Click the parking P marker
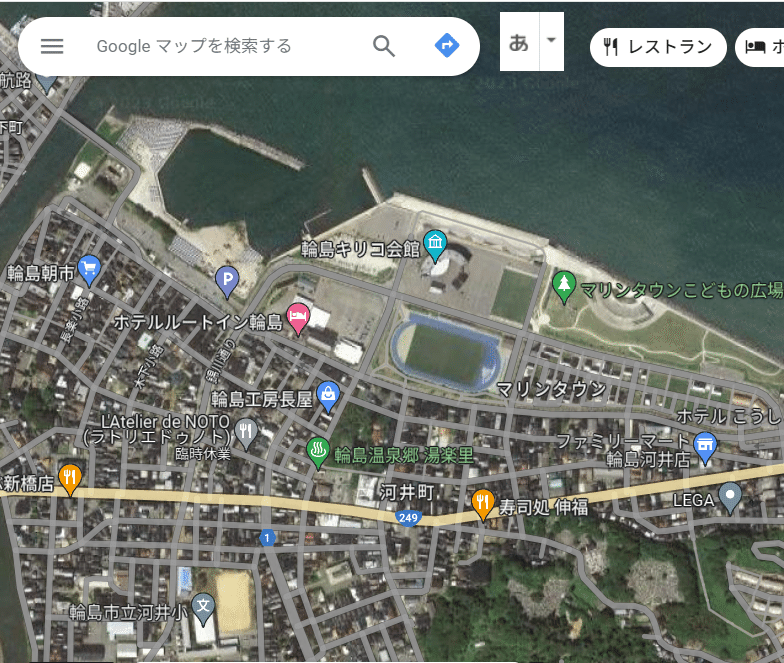Viewport: 784px width, 663px height. click(x=227, y=282)
